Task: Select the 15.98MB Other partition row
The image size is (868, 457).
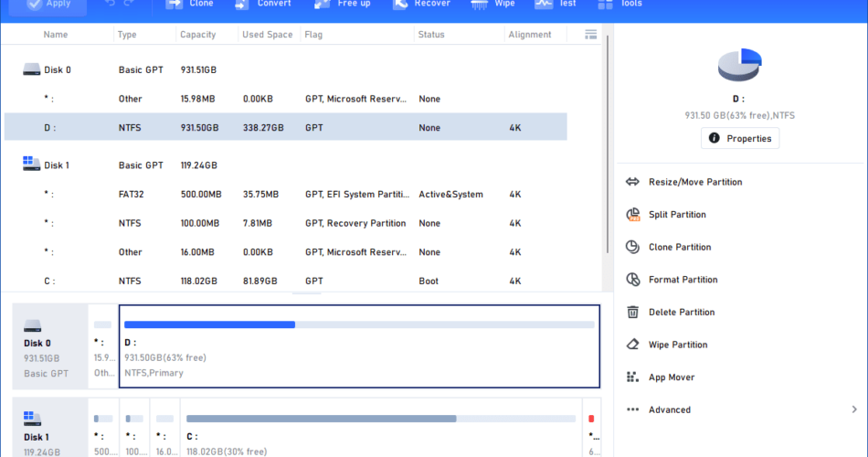Action: (286, 99)
